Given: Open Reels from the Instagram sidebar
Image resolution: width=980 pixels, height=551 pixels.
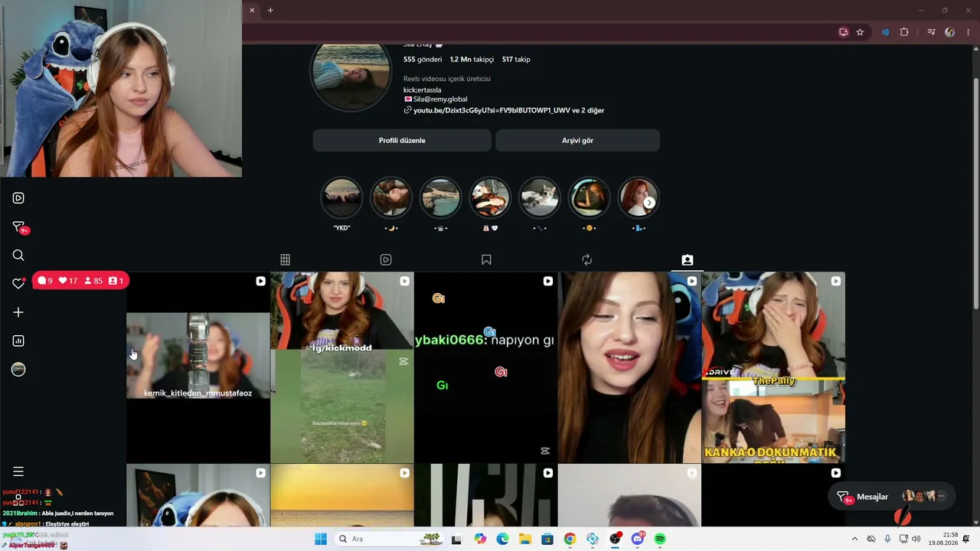Looking at the screenshot, I should click(18, 198).
